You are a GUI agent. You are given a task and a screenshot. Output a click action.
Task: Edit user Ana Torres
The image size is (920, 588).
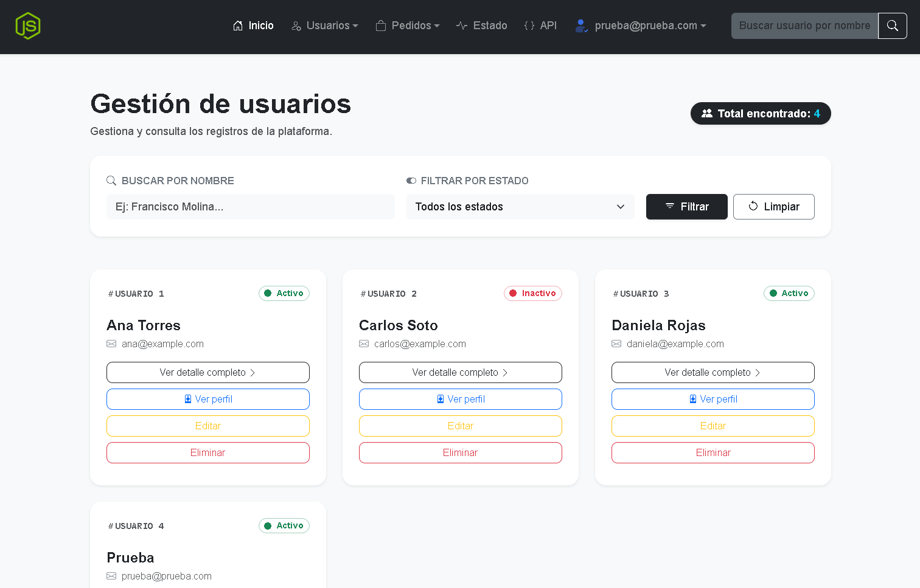coord(208,426)
